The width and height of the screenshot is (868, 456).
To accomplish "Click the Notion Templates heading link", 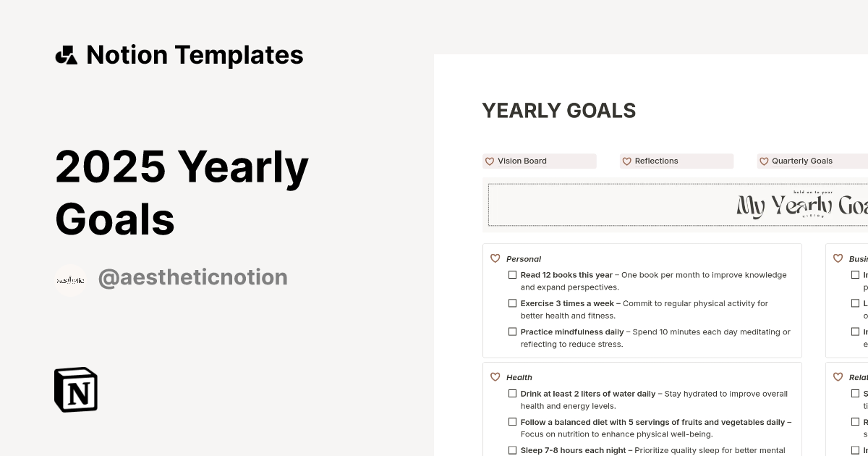I will pyautogui.click(x=195, y=55).
